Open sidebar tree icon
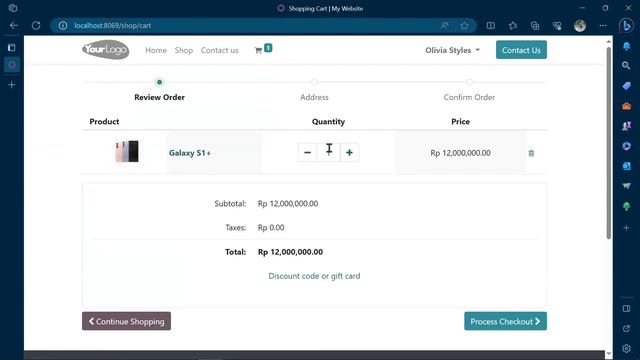 [x=627, y=206]
